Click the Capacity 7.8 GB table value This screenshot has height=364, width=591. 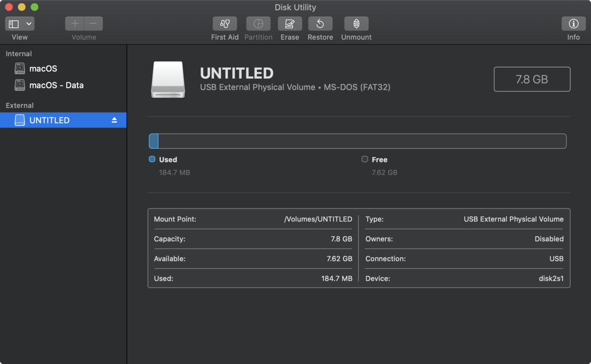341,239
